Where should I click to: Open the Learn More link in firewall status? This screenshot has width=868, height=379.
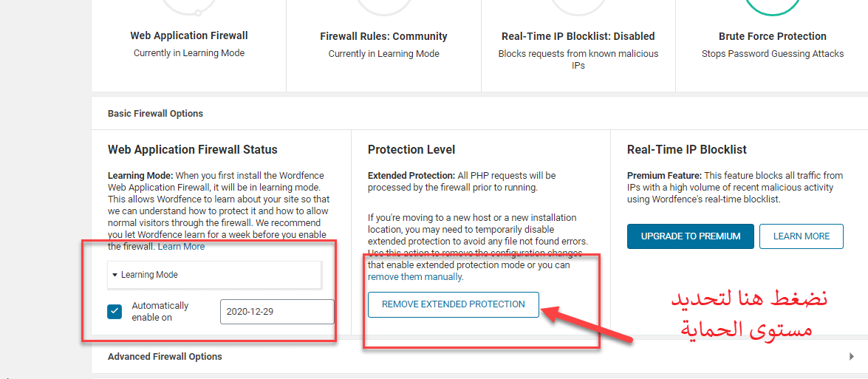click(x=181, y=247)
